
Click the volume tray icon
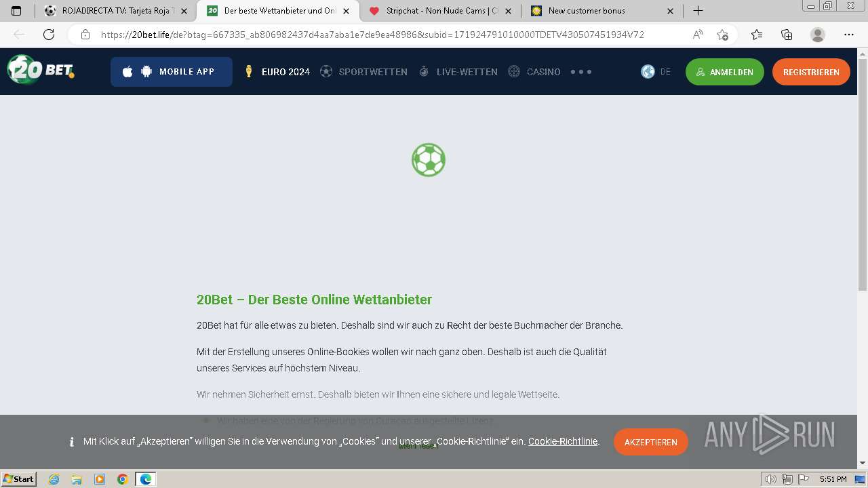[x=771, y=479]
